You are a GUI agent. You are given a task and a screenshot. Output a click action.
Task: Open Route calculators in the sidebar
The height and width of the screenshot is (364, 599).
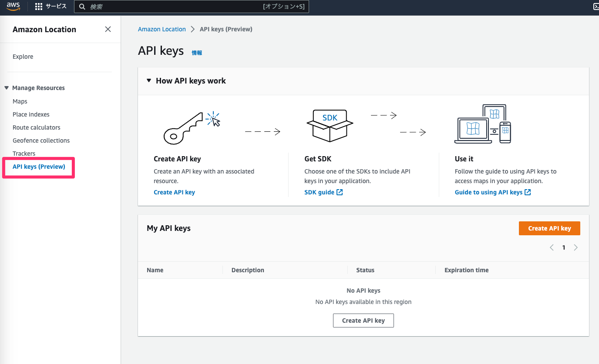tap(37, 127)
